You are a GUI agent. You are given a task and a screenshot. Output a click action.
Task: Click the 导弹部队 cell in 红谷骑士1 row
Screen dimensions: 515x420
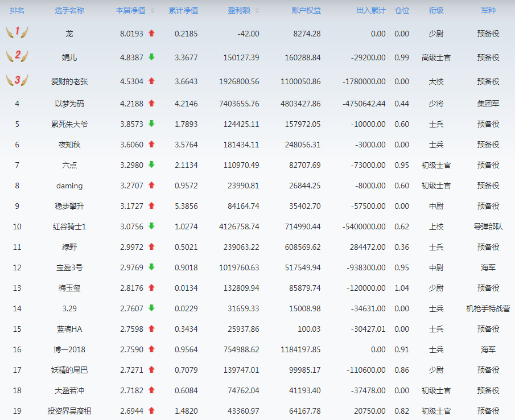pyautogui.click(x=488, y=227)
